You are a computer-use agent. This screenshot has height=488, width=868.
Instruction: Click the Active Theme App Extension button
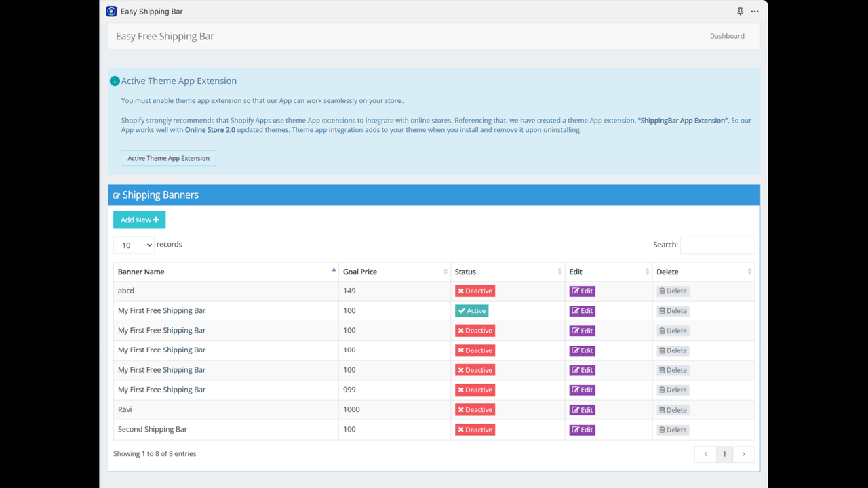pyautogui.click(x=168, y=158)
